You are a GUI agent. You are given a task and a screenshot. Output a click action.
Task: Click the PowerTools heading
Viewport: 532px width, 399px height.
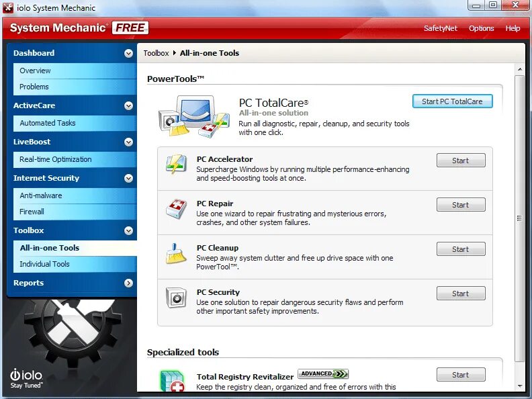click(175, 79)
